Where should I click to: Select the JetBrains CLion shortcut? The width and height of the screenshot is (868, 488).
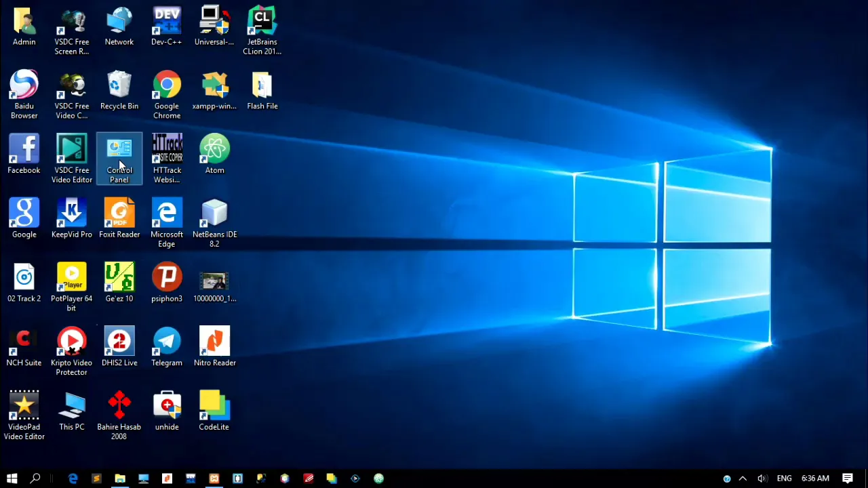(x=262, y=32)
